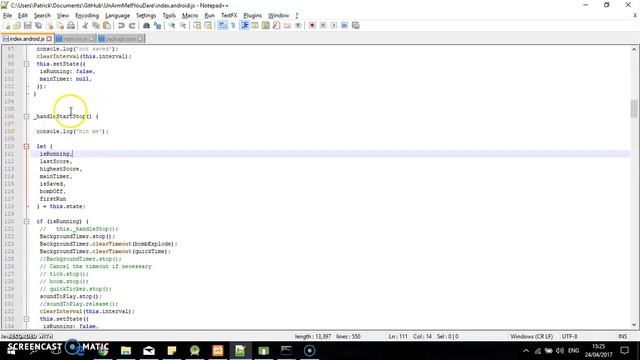
Task: Switch to the second file tab
Action: point(75,39)
